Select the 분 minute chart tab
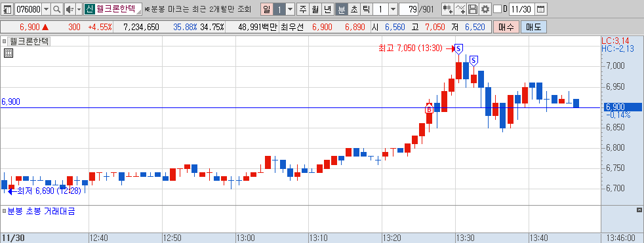644x243 pixels. [341, 9]
